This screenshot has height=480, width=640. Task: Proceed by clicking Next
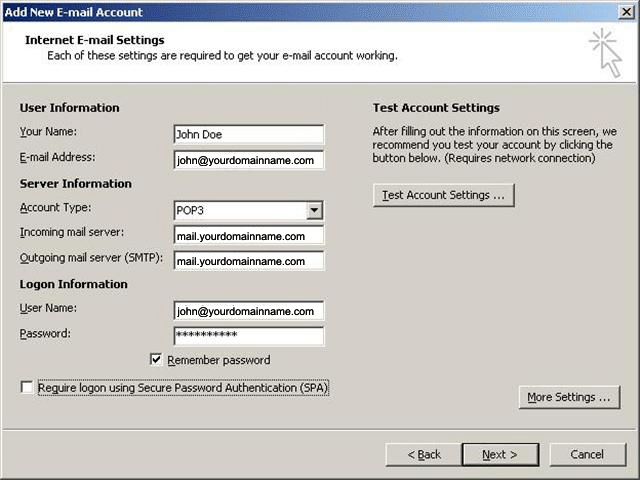coord(500,454)
